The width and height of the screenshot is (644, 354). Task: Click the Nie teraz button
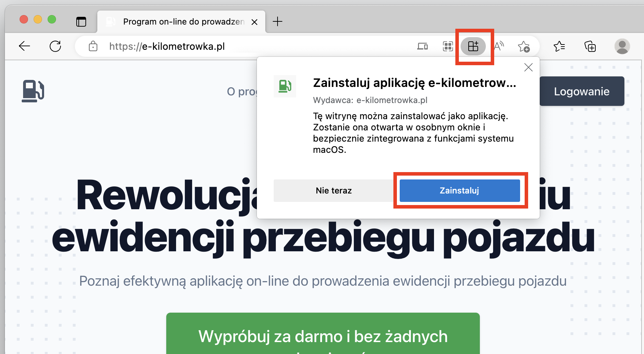334,191
